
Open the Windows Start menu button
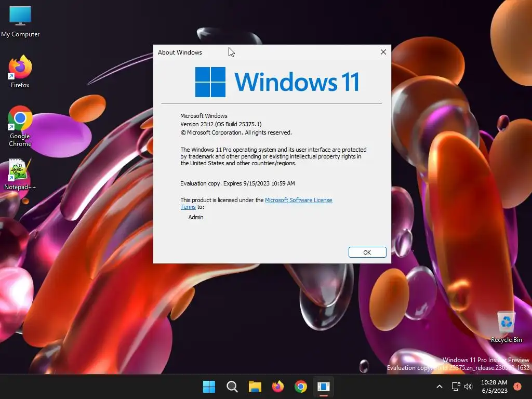point(209,387)
